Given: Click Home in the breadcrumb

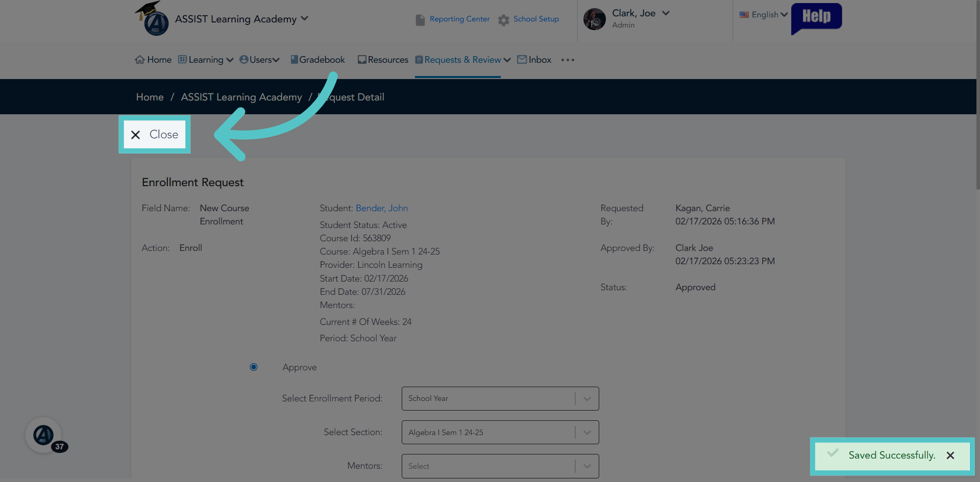Looking at the screenshot, I should pyautogui.click(x=150, y=97).
